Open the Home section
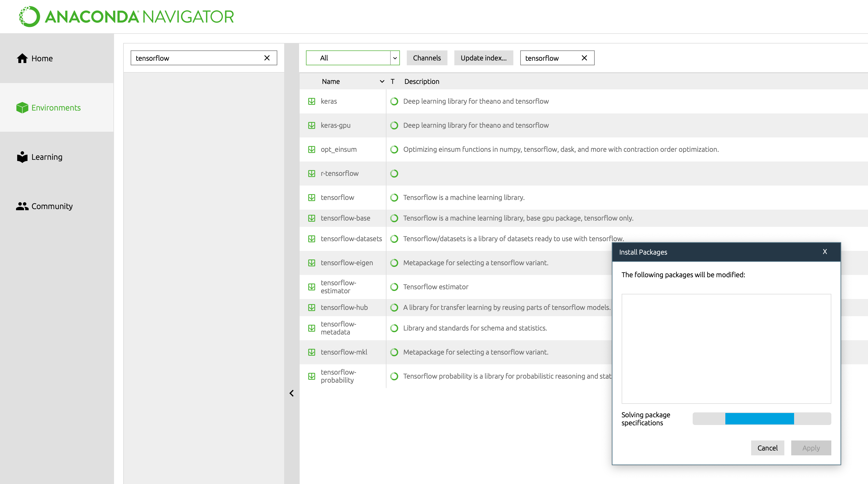The image size is (868, 484). click(57, 58)
